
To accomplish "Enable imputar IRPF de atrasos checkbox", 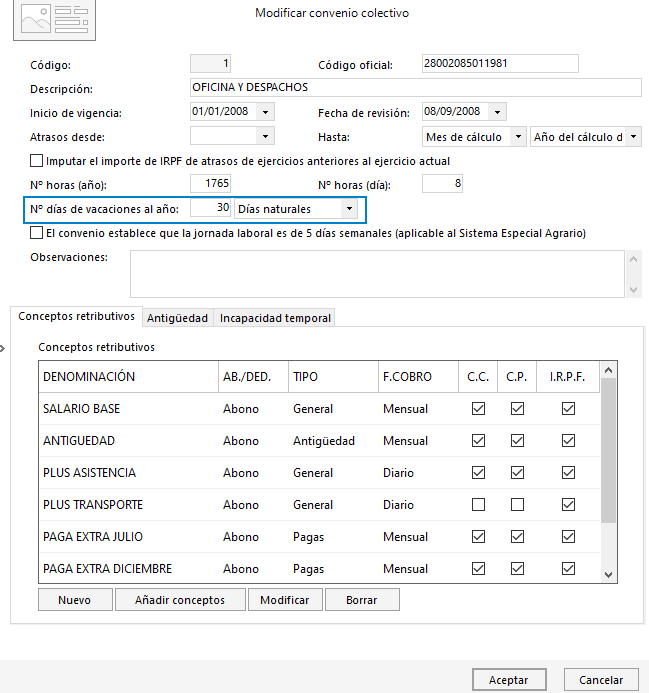I will click(36, 160).
